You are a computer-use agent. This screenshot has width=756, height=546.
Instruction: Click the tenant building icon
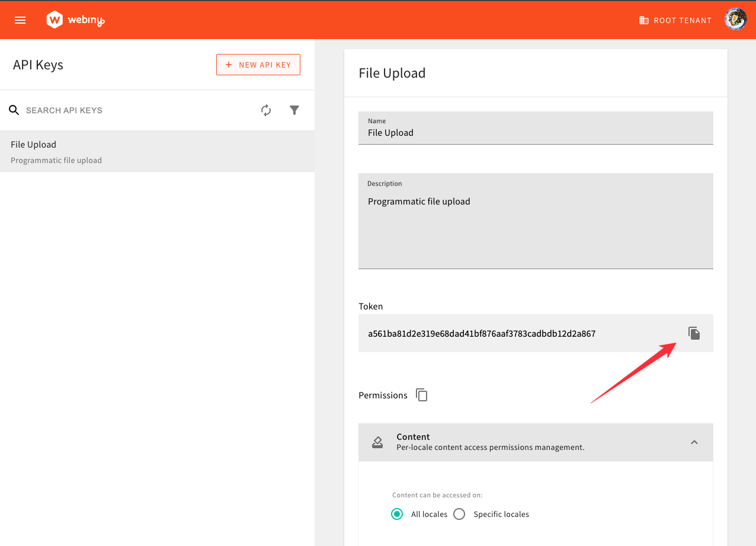pyautogui.click(x=643, y=20)
